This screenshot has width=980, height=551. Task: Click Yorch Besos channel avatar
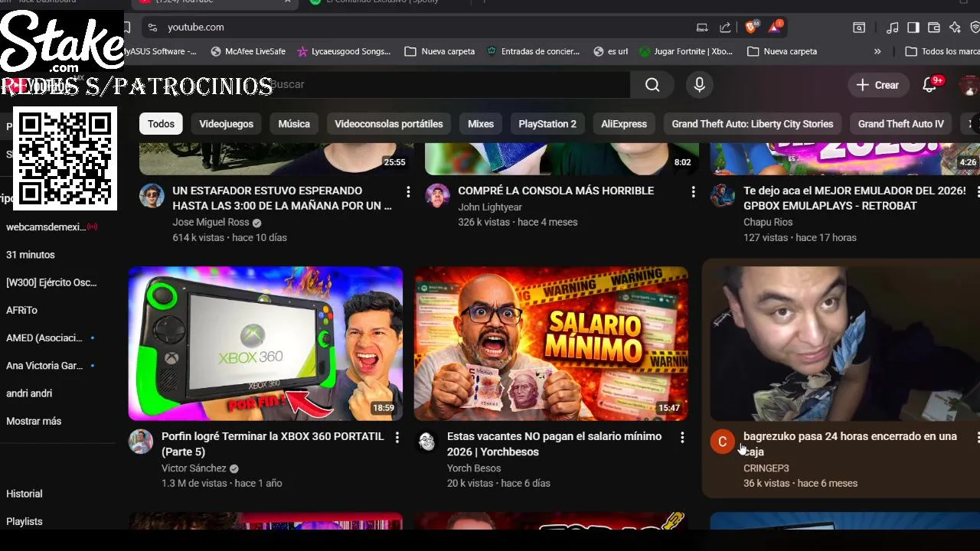(426, 442)
